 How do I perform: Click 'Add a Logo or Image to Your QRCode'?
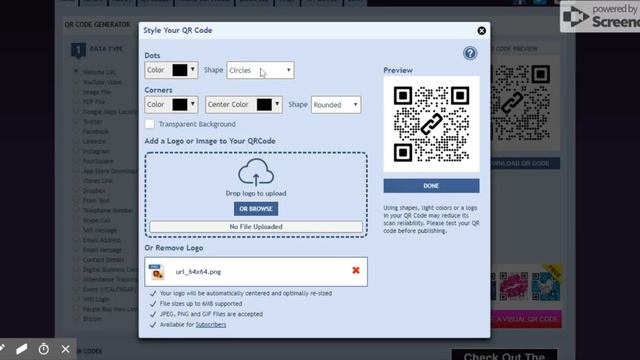[210, 141]
